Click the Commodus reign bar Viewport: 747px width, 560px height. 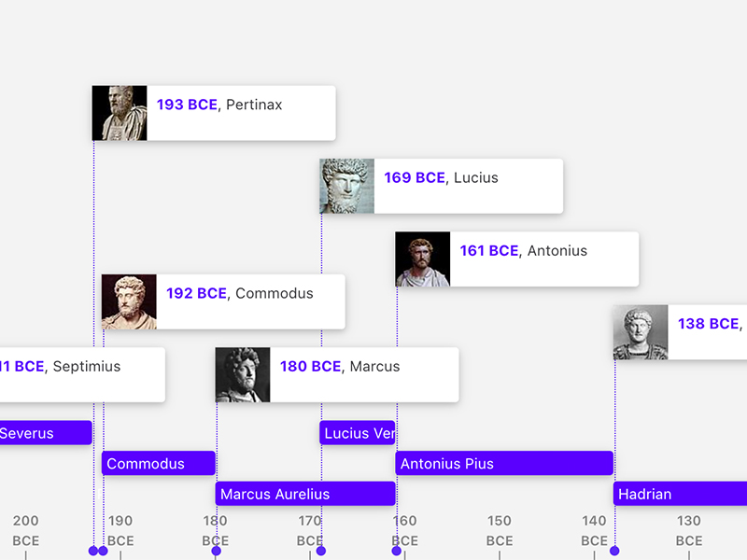tap(159, 463)
